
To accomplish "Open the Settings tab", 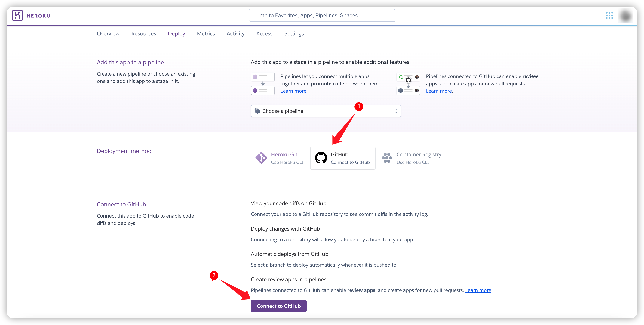I will 294,33.
